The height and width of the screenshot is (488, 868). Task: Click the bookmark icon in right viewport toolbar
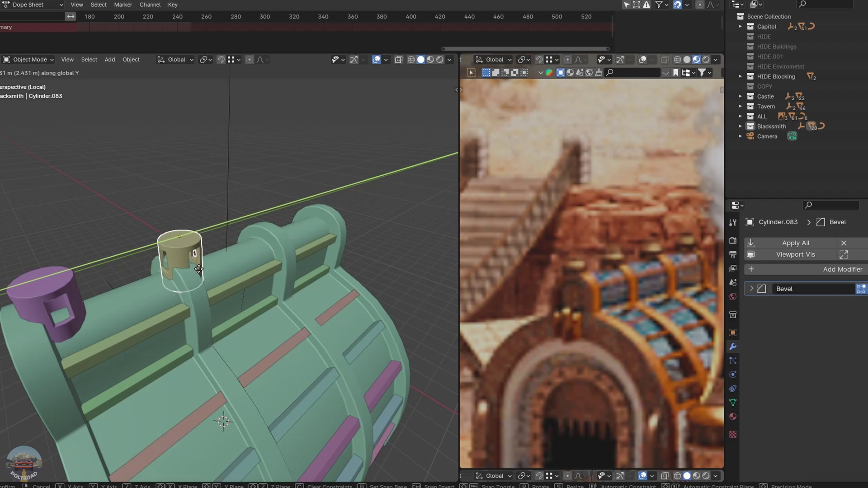pyautogui.click(x=675, y=72)
